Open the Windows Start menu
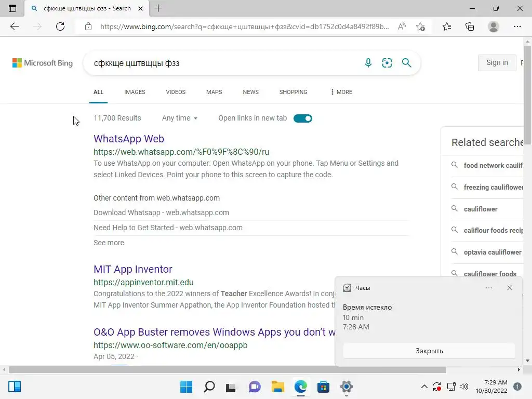 tap(187, 387)
